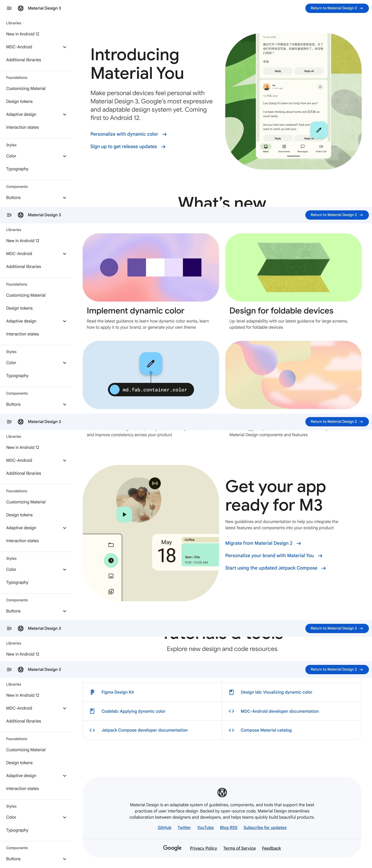Viewport: 372px width, 868px height.
Task: Open New in Android 12 page
Action: (x=23, y=34)
